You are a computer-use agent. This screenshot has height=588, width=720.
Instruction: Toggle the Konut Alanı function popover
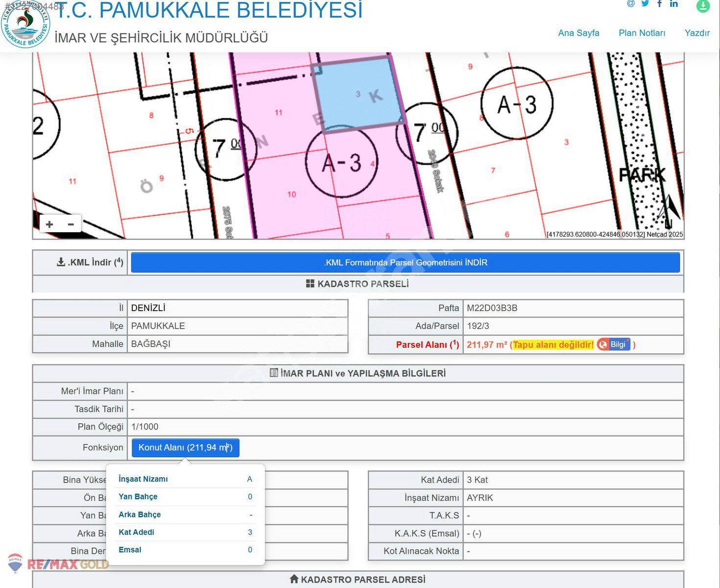(x=185, y=447)
